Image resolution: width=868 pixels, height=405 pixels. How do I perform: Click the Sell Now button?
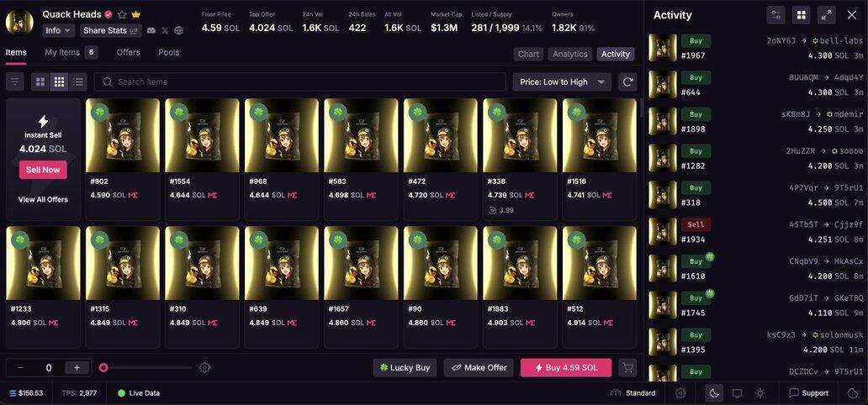(43, 170)
